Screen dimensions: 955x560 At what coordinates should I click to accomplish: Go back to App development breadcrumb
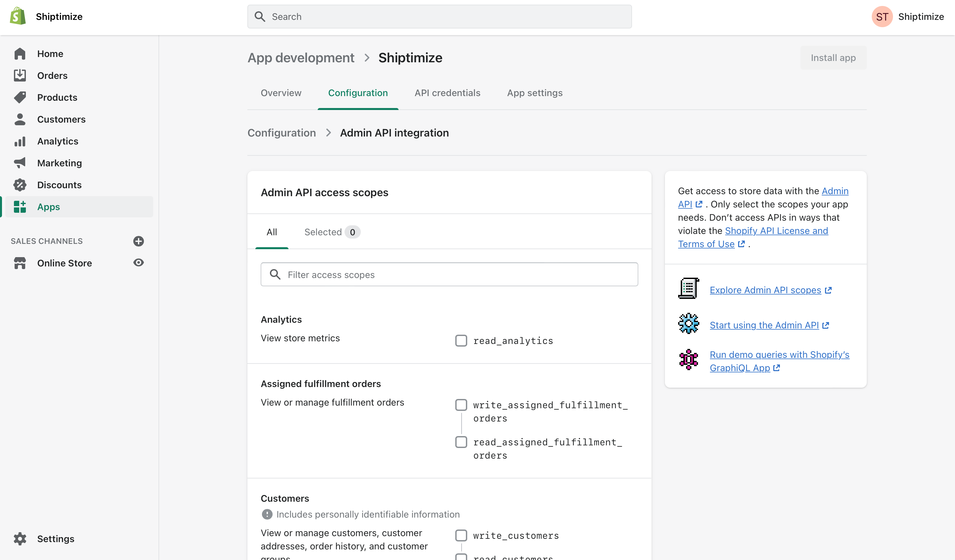coord(301,58)
